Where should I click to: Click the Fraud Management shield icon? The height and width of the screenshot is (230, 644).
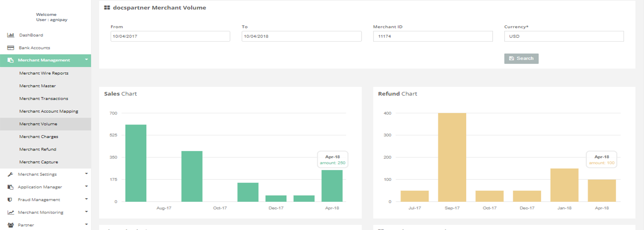point(10,200)
